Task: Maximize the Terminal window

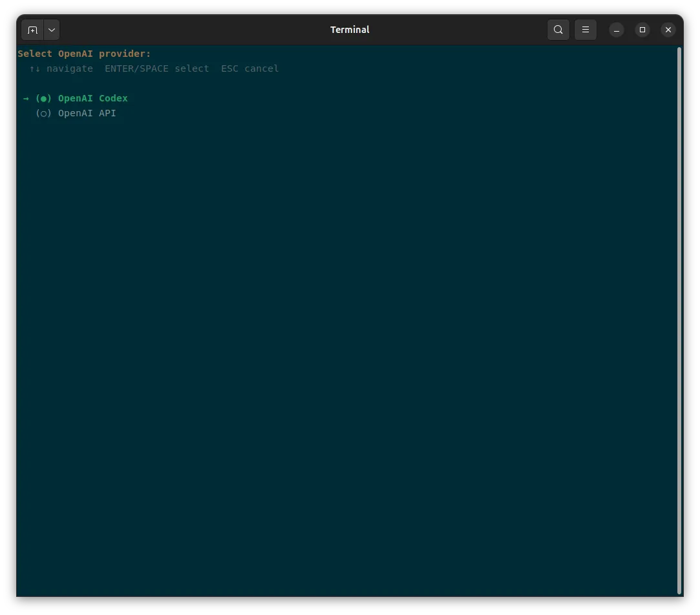Action: [642, 30]
